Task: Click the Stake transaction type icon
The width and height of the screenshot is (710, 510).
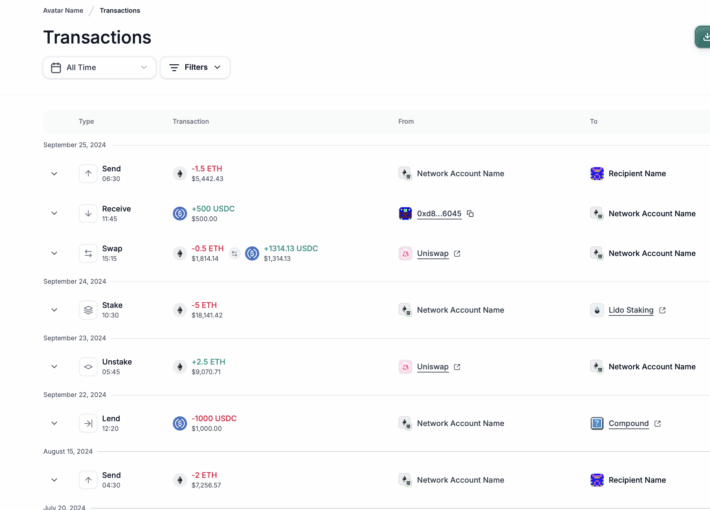Action: (88, 310)
